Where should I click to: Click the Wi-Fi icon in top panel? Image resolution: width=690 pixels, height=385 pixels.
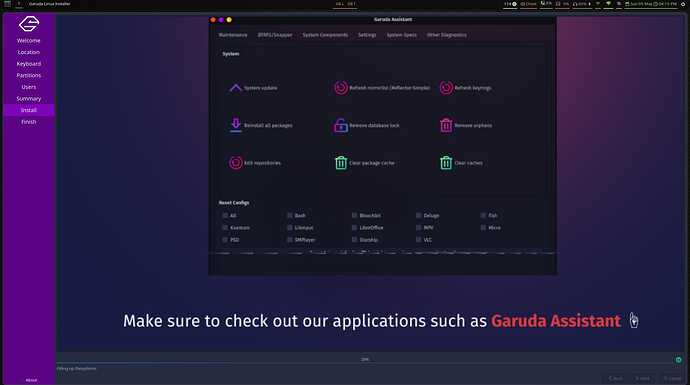click(x=608, y=4)
